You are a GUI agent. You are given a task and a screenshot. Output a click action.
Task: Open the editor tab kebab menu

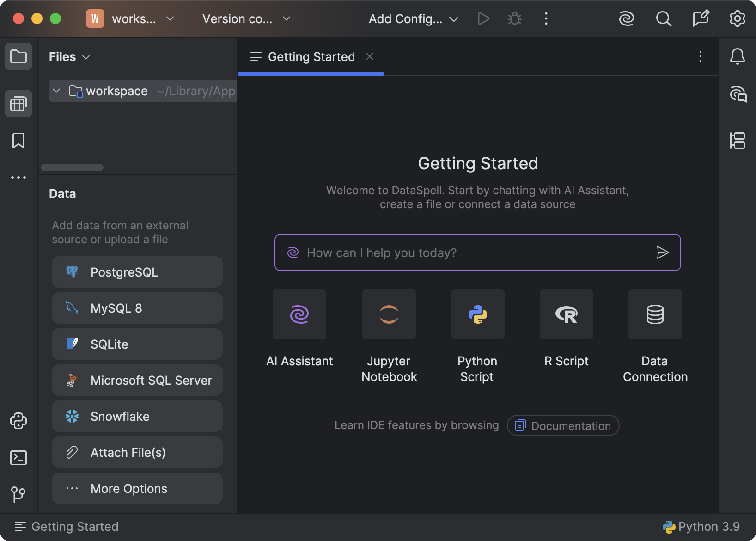pyautogui.click(x=701, y=56)
